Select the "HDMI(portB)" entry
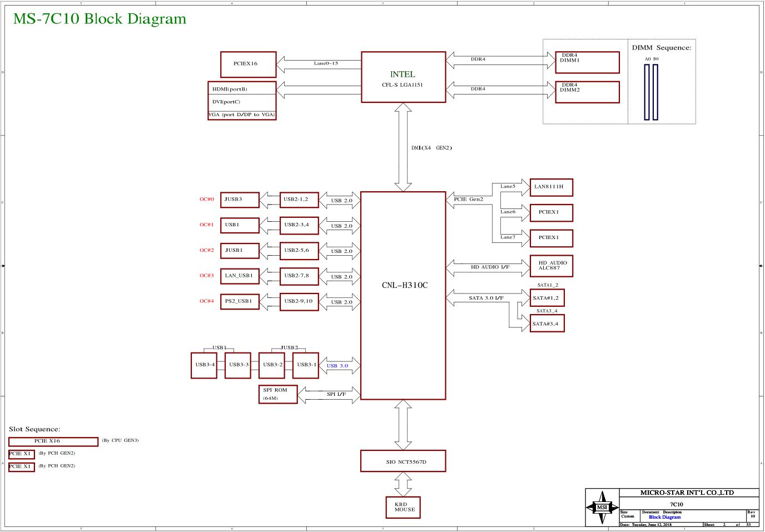The width and height of the screenshot is (765, 532). point(230,89)
